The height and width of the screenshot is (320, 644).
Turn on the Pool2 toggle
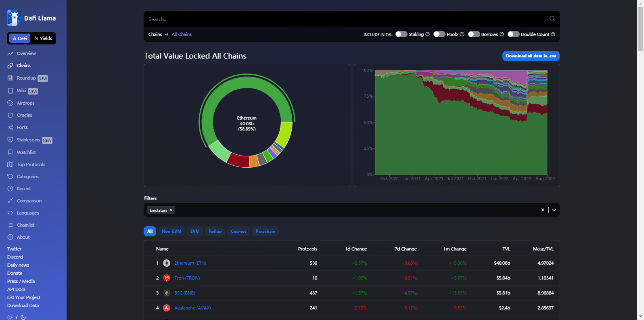coord(439,34)
